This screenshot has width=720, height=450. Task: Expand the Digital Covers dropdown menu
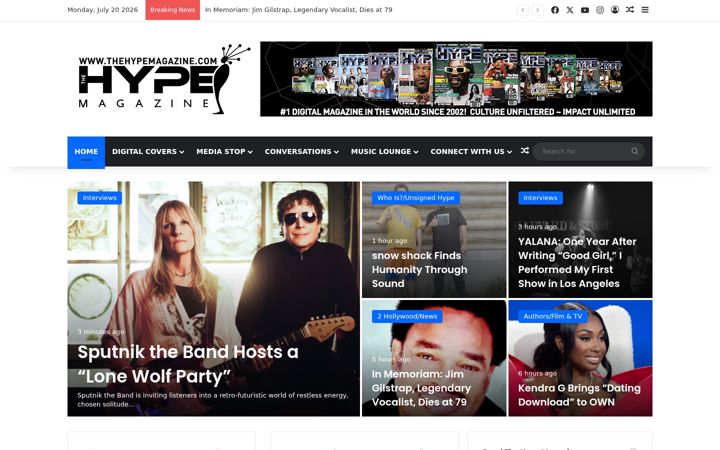pyautogui.click(x=148, y=152)
